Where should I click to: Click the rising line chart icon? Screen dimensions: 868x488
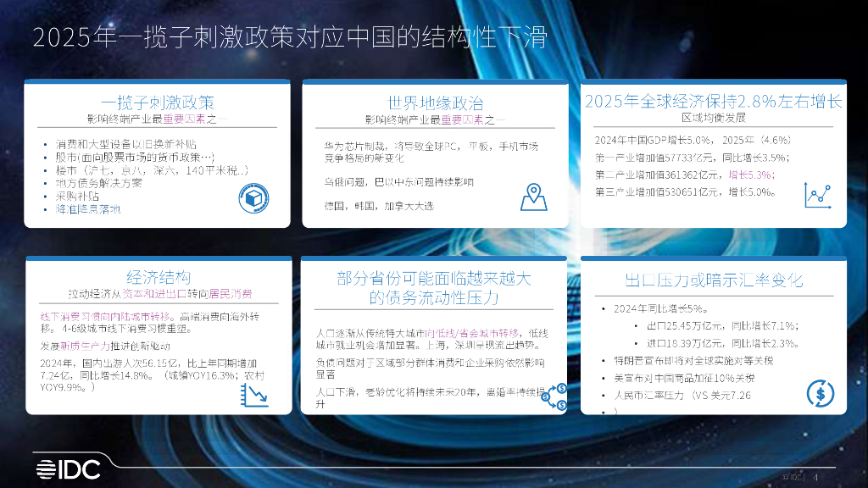(x=818, y=196)
